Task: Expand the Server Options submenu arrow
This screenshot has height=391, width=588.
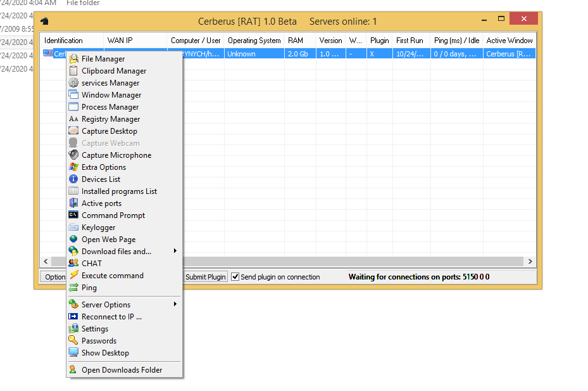Action: click(175, 305)
